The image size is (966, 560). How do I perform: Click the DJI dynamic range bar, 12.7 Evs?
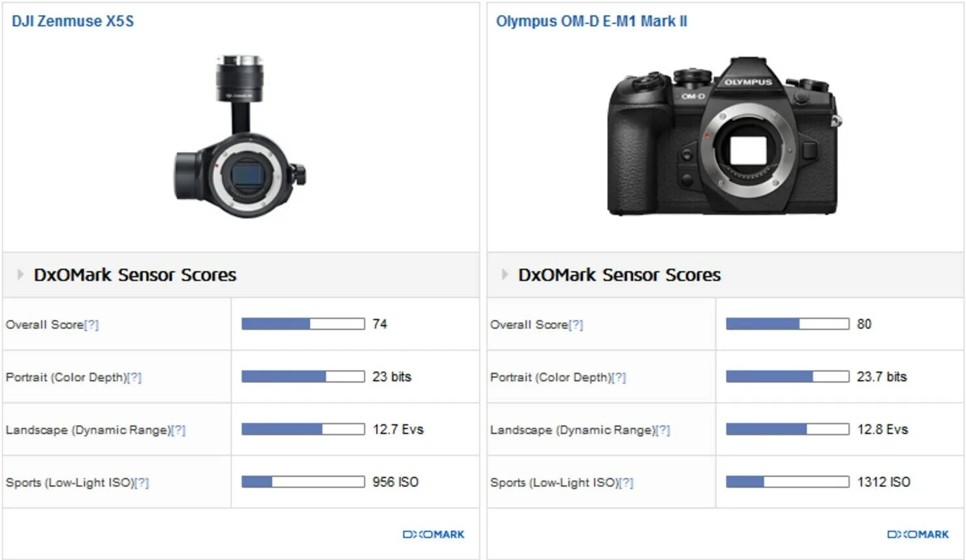(303, 429)
